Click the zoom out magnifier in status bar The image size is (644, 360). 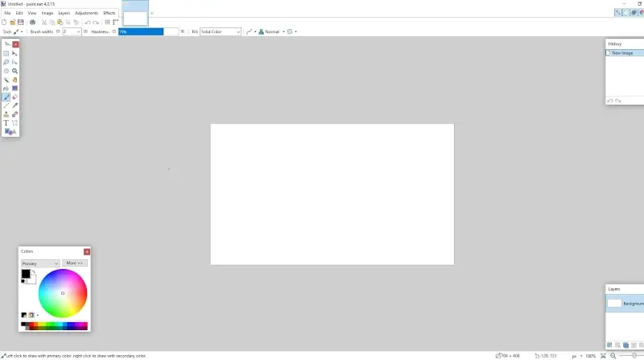(x=613, y=356)
